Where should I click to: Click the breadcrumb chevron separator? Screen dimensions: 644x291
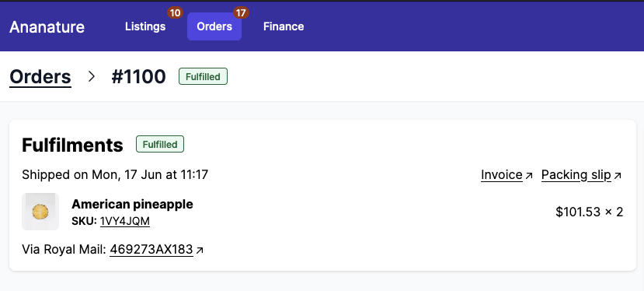click(x=92, y=76)
